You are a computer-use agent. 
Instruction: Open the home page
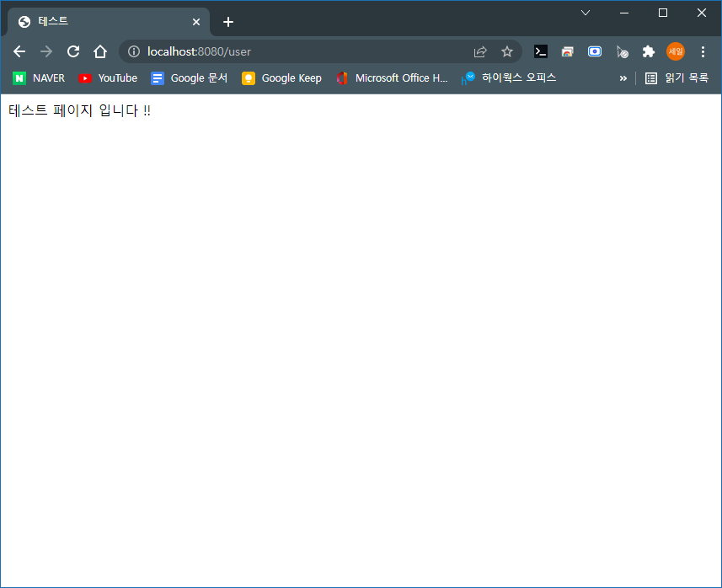tap(100, 51)
